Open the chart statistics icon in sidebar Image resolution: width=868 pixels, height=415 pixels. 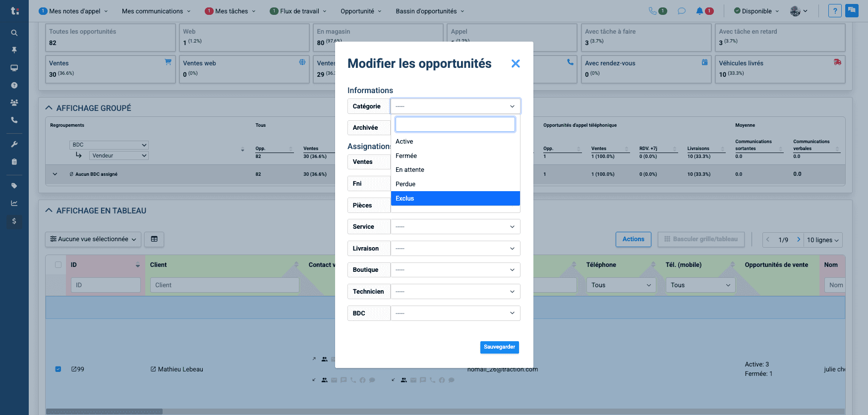pyautogui.click(x=14, y=203)
